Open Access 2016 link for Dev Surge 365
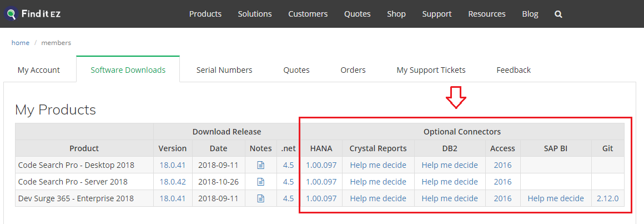This screenshot has height=224, width=644. click(x=503, y=198)
